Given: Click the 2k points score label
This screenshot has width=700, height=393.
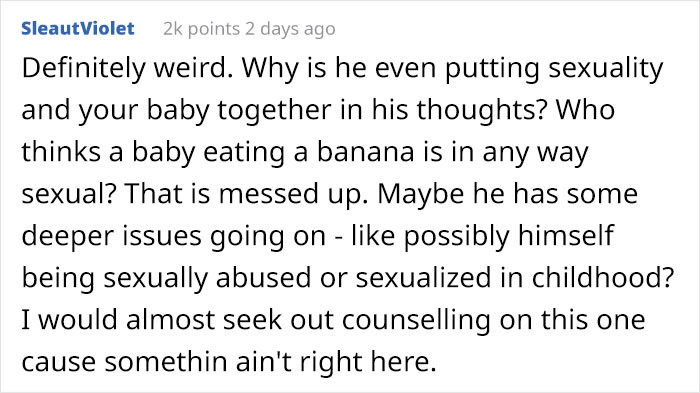Looking at the screenshot, I should (x=201, y=29).
